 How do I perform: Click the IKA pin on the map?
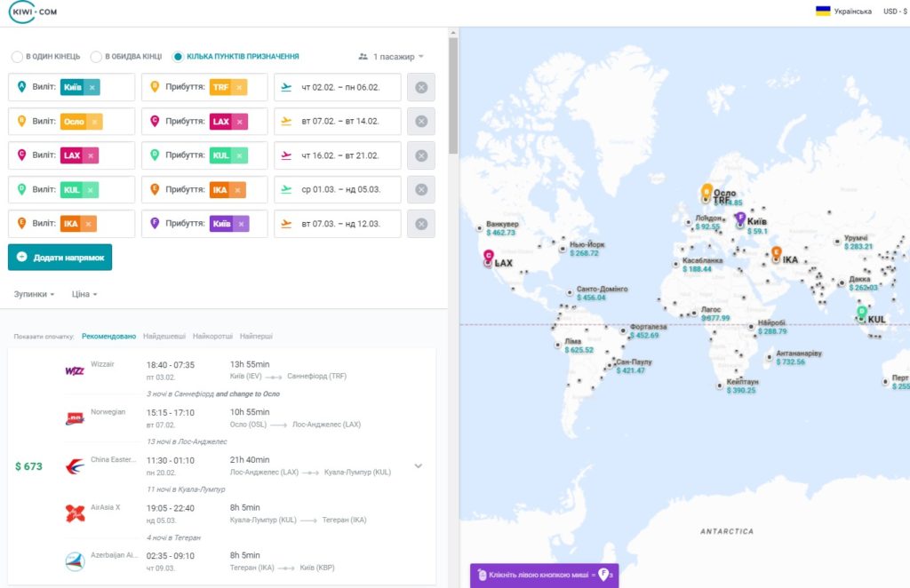pyautogui.click(x=776, y=254)
